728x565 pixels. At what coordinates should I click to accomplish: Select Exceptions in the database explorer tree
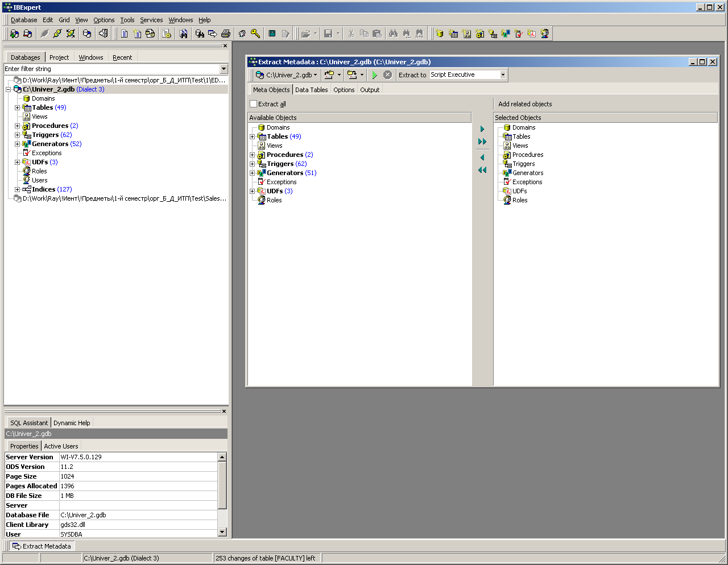47,153
